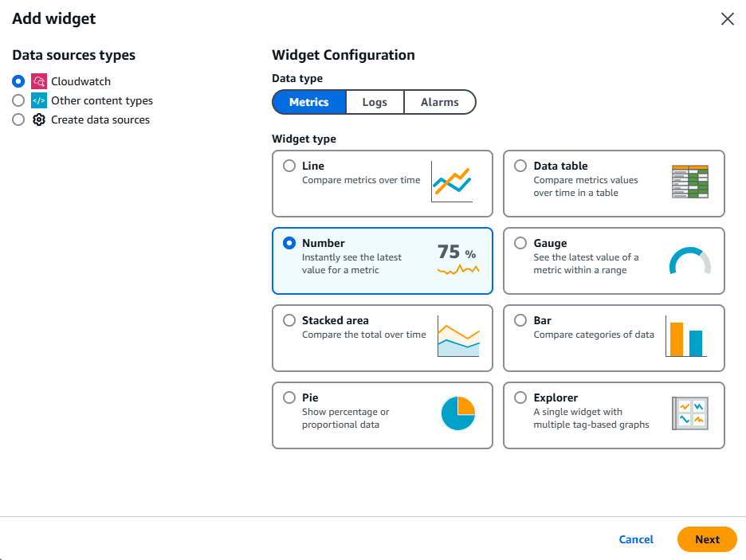
Task: Choose the Create data sources option
Action: pyautogui.click(x=18, y=119)
